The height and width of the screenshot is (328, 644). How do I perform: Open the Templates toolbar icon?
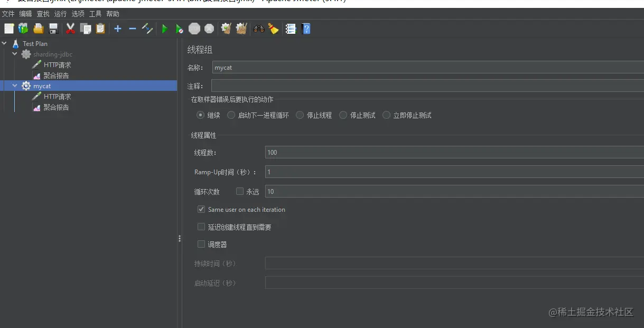pyautogui.click(x=23, y=29)
